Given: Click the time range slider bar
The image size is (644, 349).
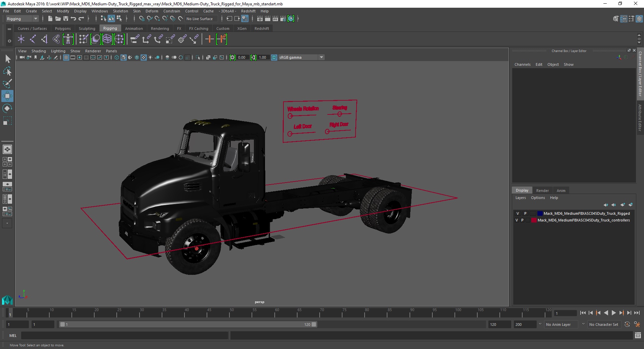Looking at the screenshot, I should (188, 325).
